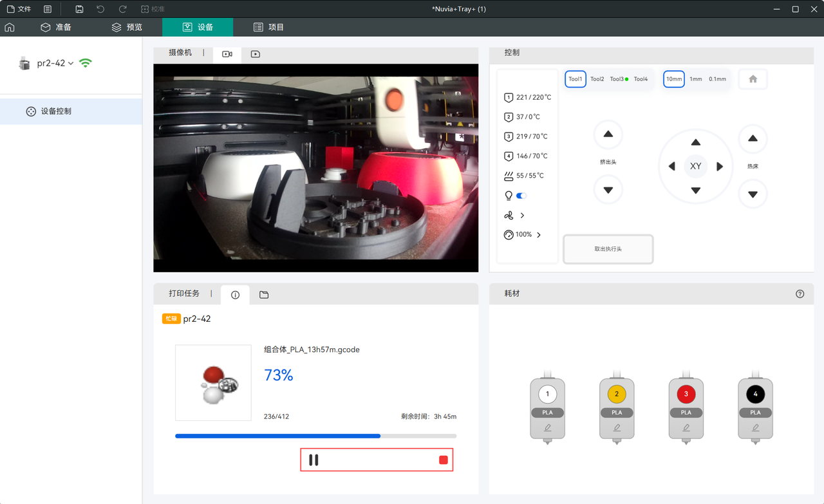Image resolution: width=824 pixels, height=504 pixels.
Task: Jog XY backward with the down arrow
Action: [x=695, y=191]
